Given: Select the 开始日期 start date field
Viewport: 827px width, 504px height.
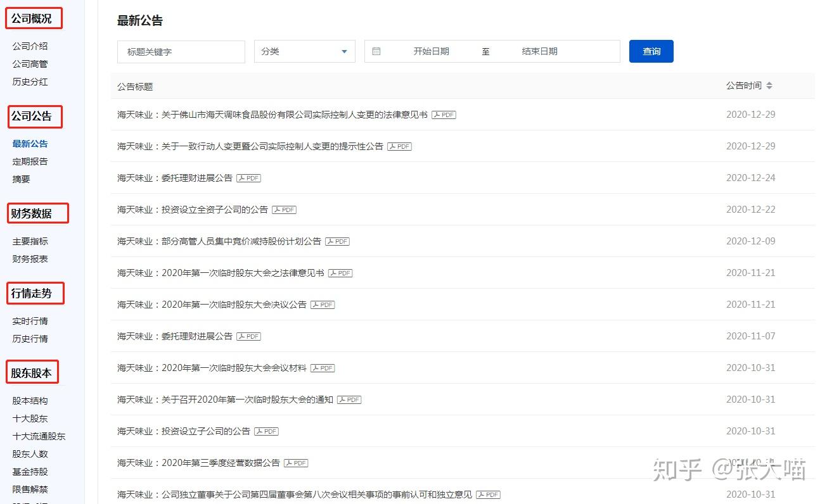Looking at the screenshot, I should click(x=431, y=51).
